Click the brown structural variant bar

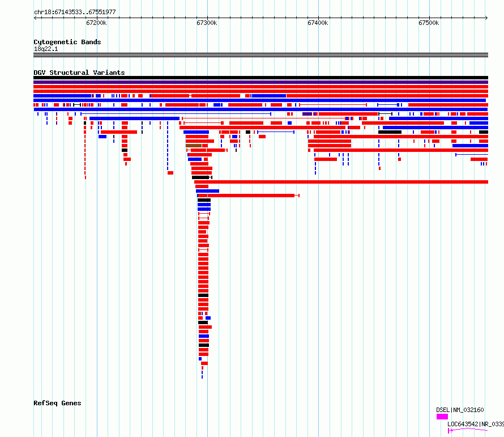(194, 146)
